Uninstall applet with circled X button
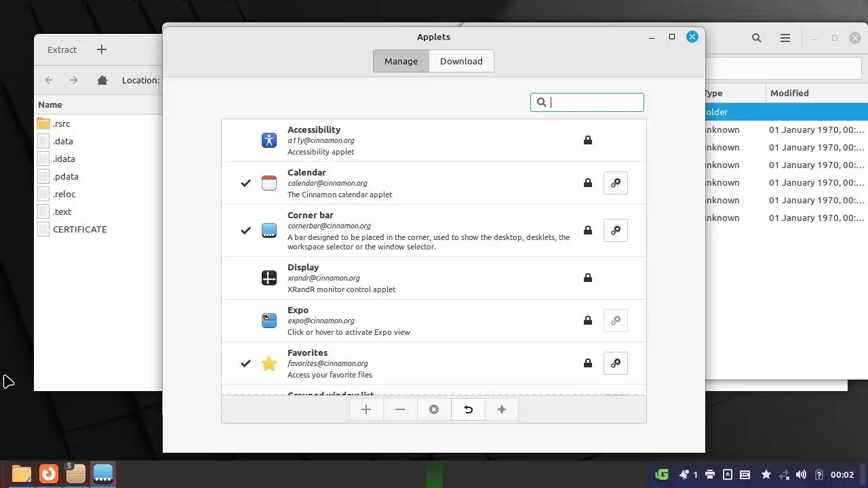Viewport: 868px width, 488px height. click(x=434, y=409)
